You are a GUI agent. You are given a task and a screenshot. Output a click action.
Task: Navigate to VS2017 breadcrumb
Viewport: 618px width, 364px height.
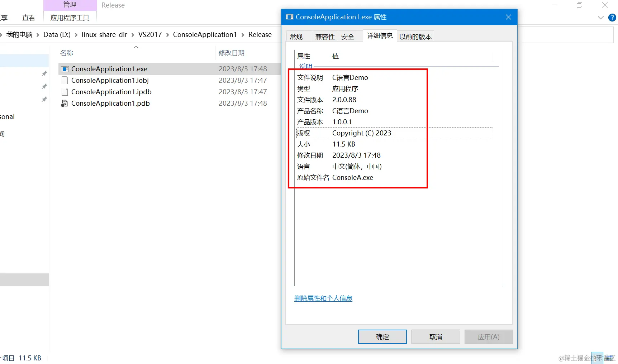click(150, 35)
